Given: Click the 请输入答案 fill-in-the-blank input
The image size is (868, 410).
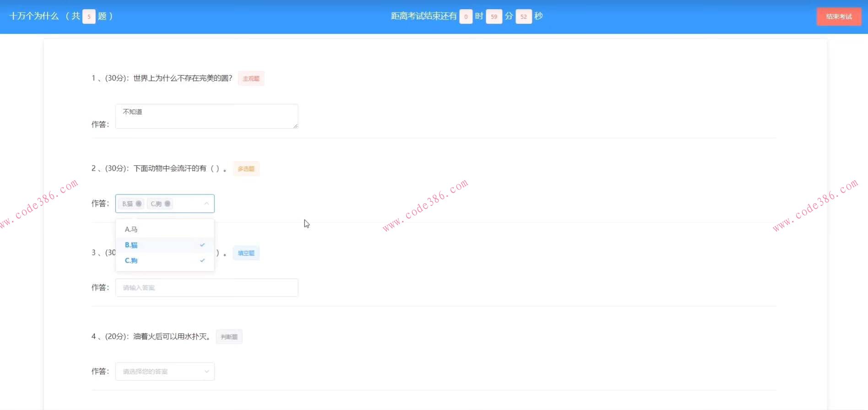Looking at the screenshot, I should 206,287.
